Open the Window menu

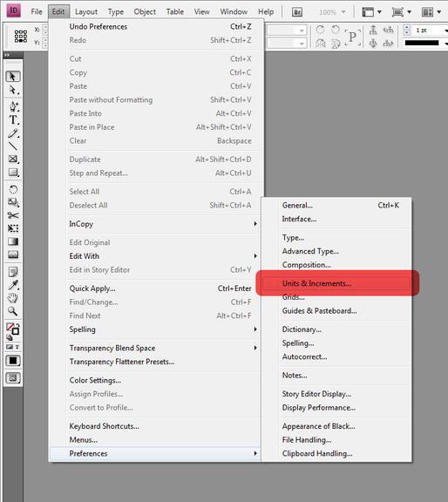(234, 12)
